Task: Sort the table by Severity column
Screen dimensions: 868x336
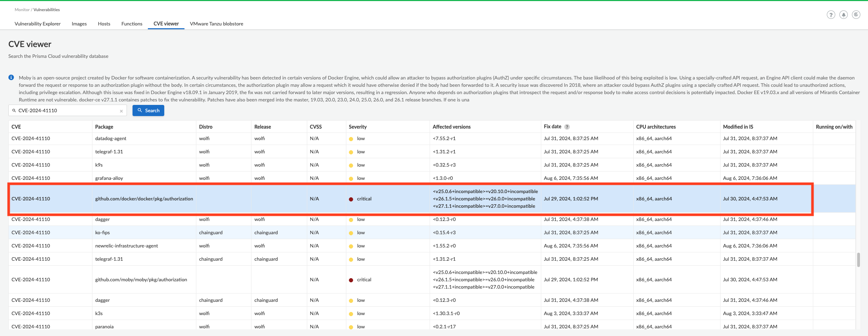Action: tap(357, 127)
